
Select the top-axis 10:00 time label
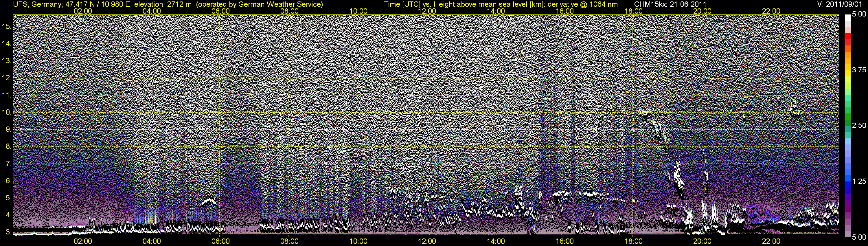(358, 11)
